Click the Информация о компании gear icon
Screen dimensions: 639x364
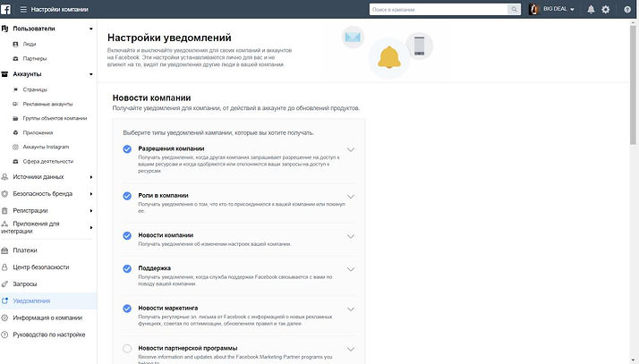[4, 317]
